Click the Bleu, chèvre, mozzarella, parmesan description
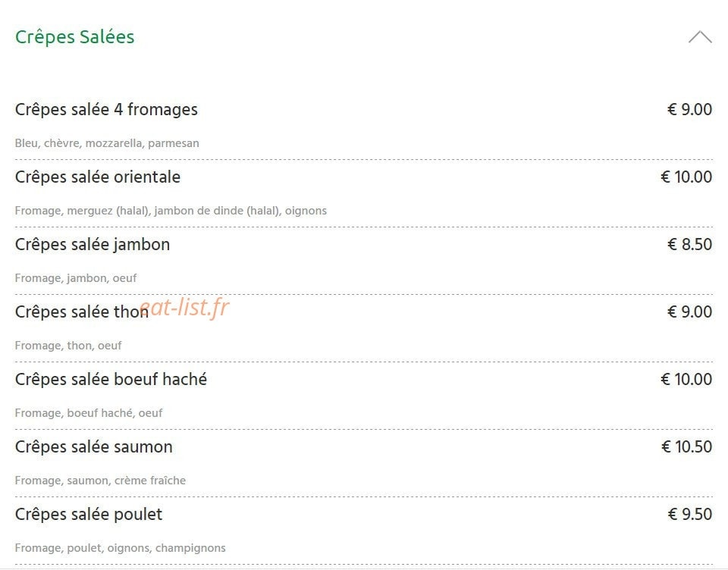Viewport: 728px width, 570px height. pos(107,143)
